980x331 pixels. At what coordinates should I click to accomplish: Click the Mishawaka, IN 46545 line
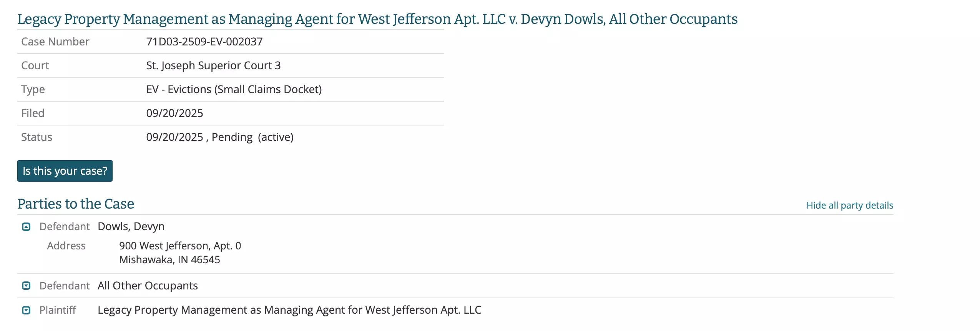(169, 260)
